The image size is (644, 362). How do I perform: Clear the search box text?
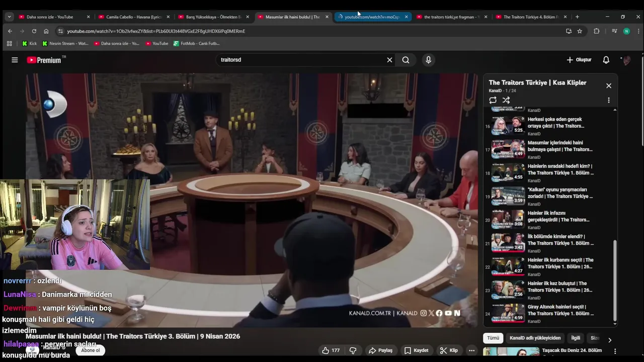(x=389, y=60)
